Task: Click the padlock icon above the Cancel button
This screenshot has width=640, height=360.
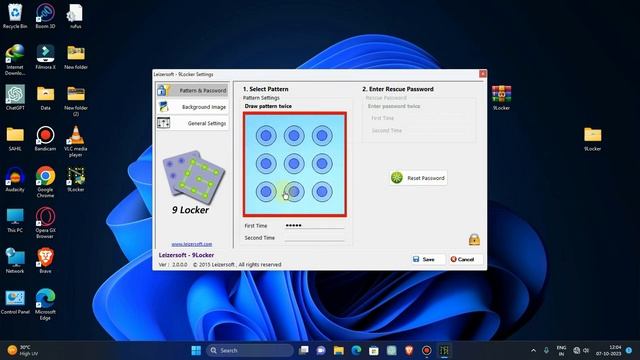Action: [x=474, y=239]
